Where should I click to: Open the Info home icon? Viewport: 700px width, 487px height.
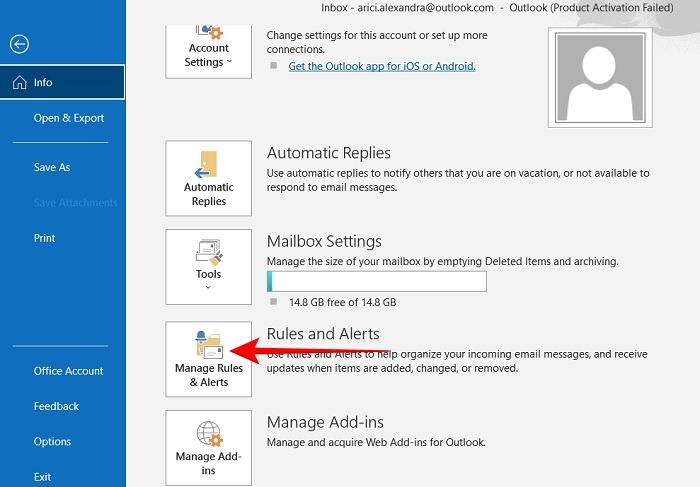(19, 82)
